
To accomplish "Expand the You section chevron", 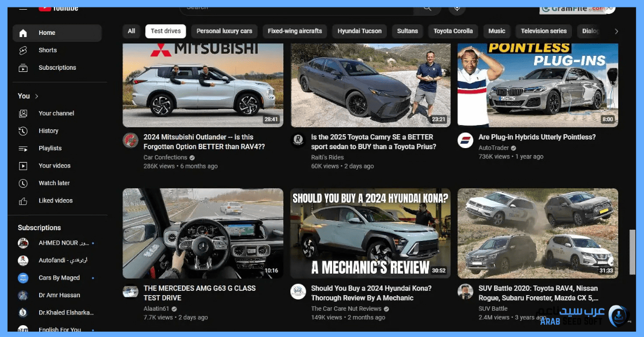I will point(37,96).
